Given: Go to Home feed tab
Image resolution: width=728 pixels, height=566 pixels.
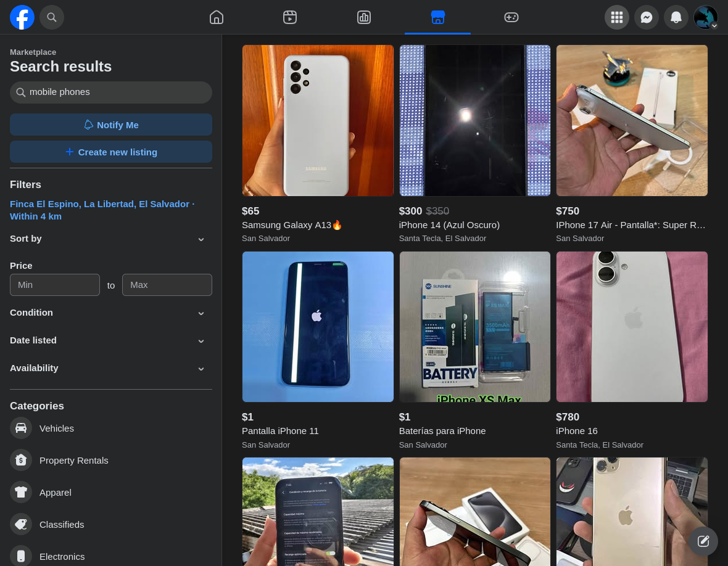Looking at the screenshot, I should [217, 17].
